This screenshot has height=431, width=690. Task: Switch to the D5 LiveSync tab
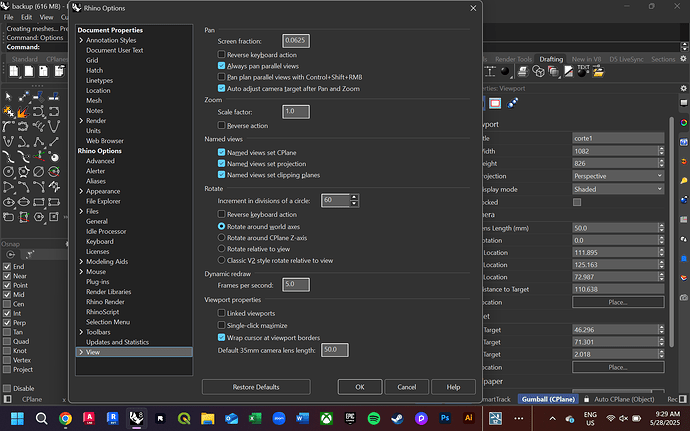[626, 59]
